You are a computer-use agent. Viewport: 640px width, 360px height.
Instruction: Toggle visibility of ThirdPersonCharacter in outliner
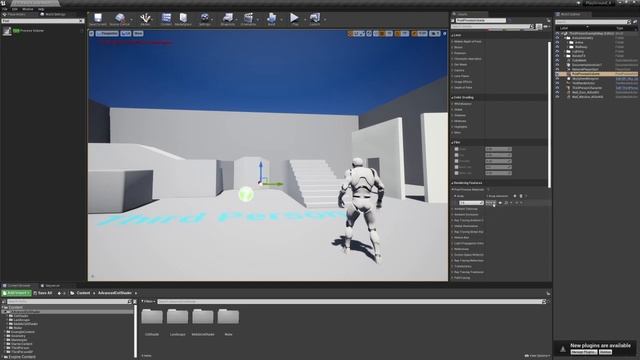click(x=558, y=87)
